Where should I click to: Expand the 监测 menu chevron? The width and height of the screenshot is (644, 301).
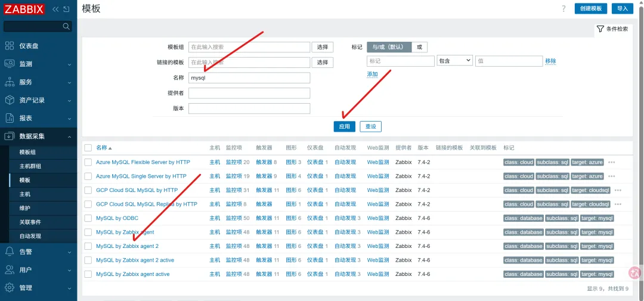(x=69, y=64)
